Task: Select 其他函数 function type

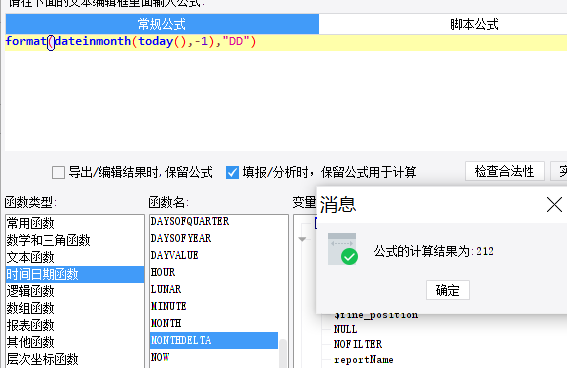Action: (75, 342)
